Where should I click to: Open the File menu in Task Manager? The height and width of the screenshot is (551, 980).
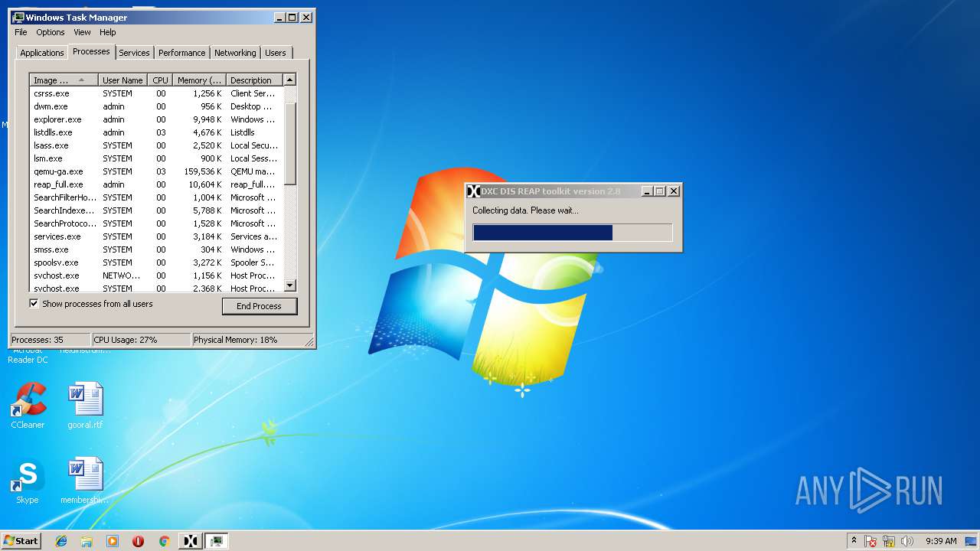click(21, 32)
